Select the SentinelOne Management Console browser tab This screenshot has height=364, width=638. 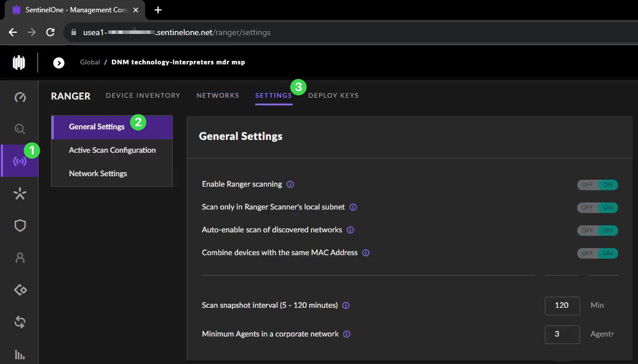(74, 10)
